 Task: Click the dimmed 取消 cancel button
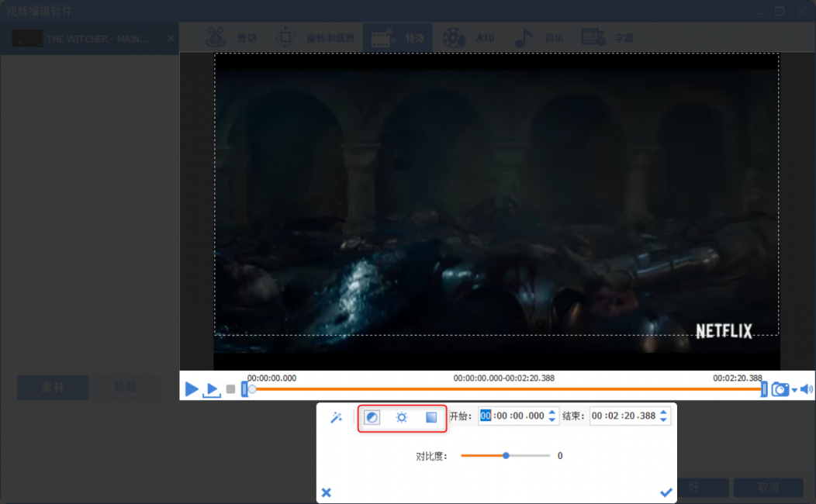click(x=768, y=488)
